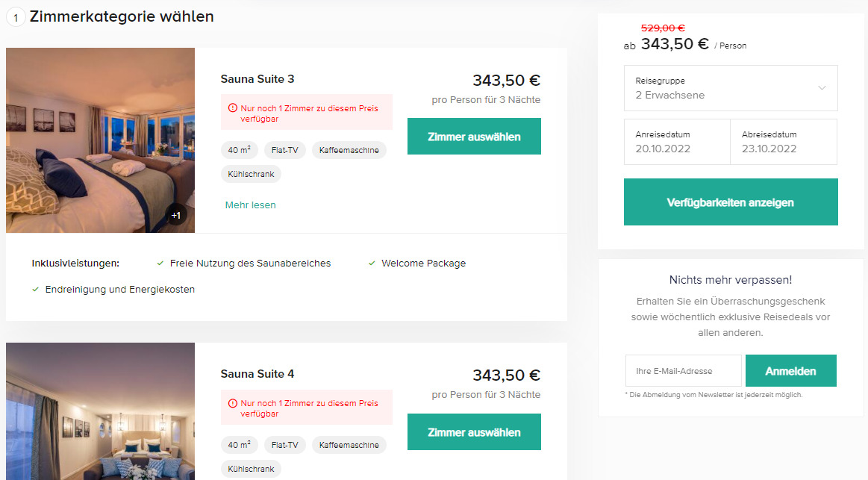This screenshot has height=480, width=868.
Task: Open the Abreisedatum date field
Action: point(784,142)
